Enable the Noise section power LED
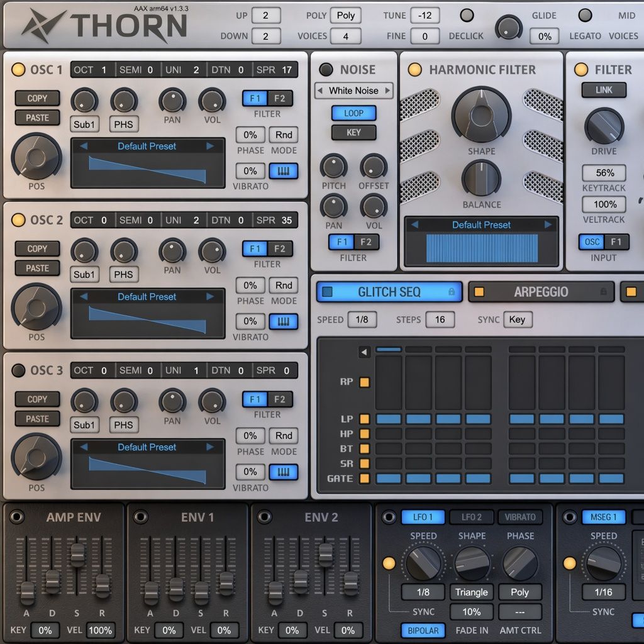 326,69
